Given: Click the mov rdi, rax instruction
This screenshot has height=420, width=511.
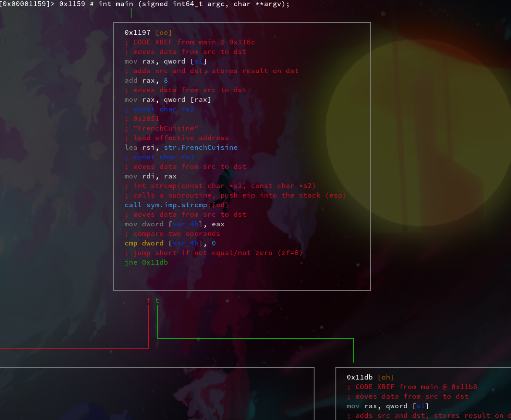Looking at the screenshot, I should click(150, 176).
